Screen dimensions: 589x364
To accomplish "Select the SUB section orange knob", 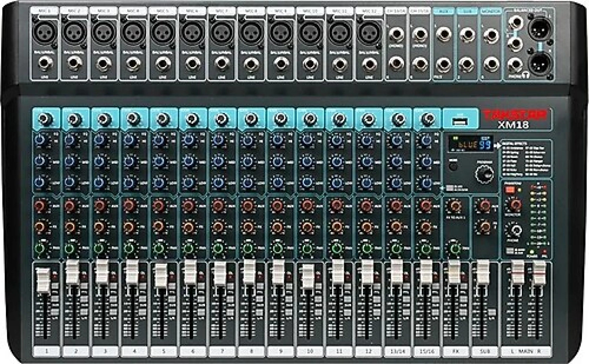I will point(484,227).
